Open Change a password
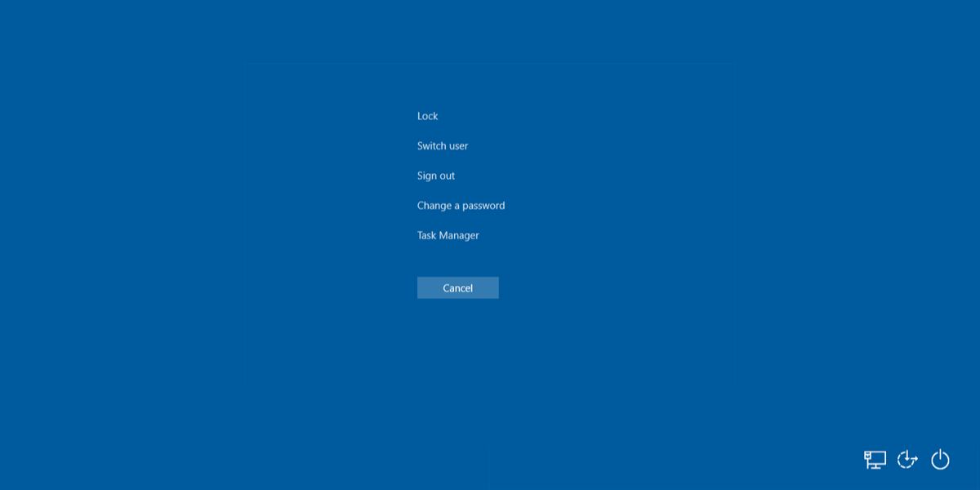 click(461, 206)
